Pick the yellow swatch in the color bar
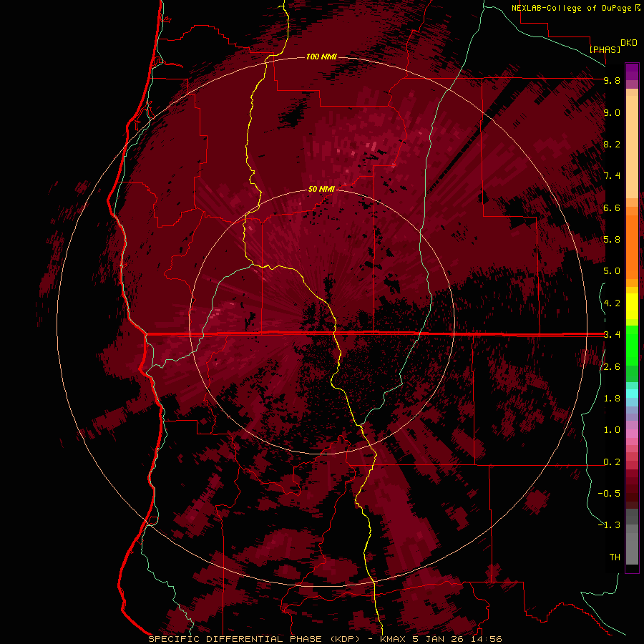 tap(632, 306)
